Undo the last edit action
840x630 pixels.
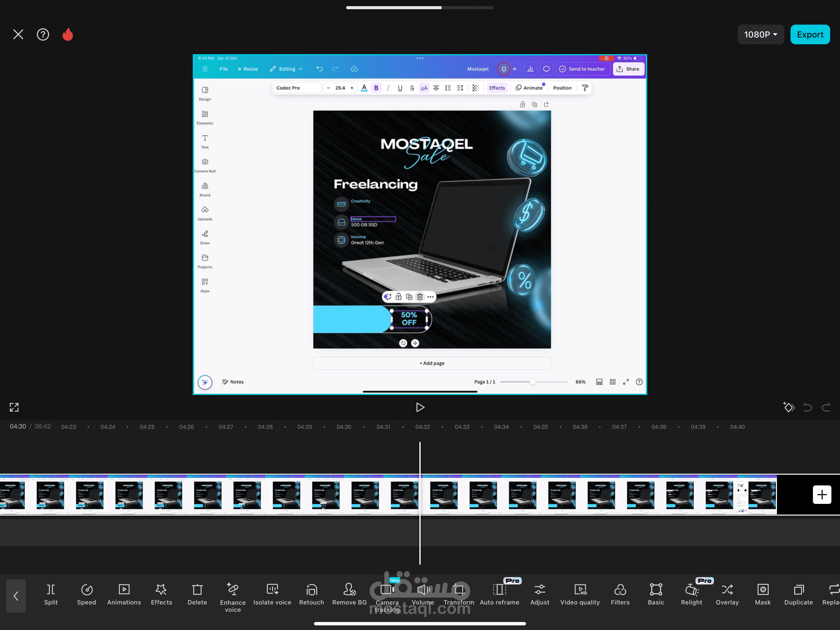pos(807,407)
